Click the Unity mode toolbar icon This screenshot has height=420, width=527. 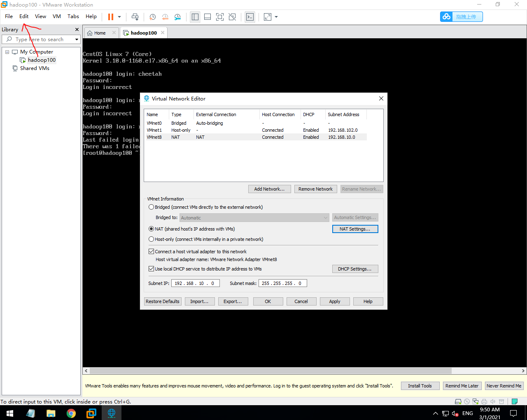click(232, 17)
